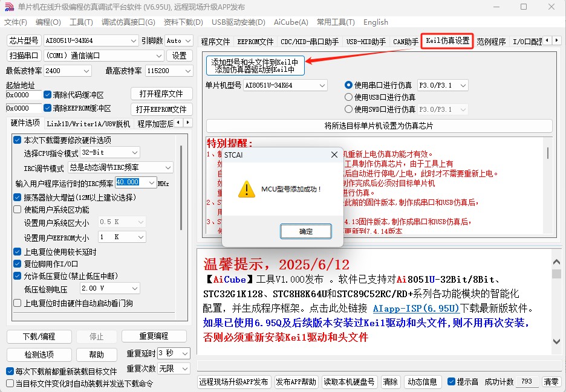Click the up arrow of the tips panel scrollbar

tap(556, 262)
